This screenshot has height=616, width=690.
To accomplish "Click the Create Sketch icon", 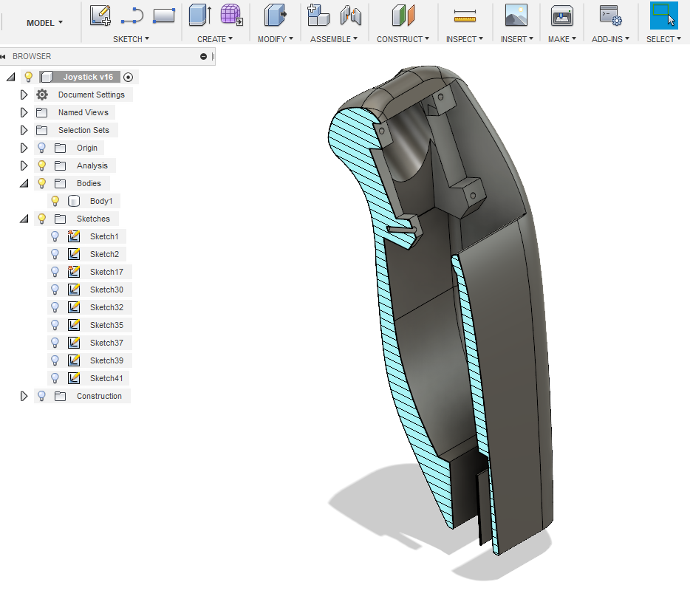I will 100,15.
